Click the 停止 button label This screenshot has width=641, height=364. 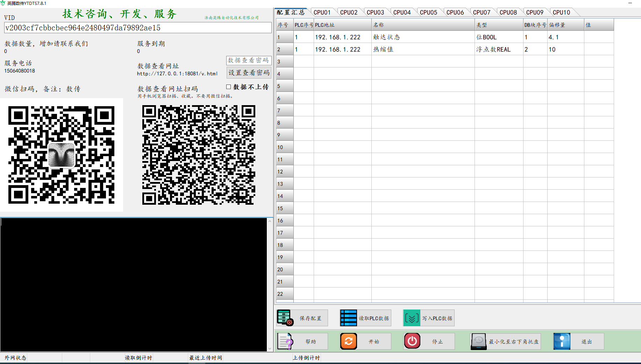[437, 342]
